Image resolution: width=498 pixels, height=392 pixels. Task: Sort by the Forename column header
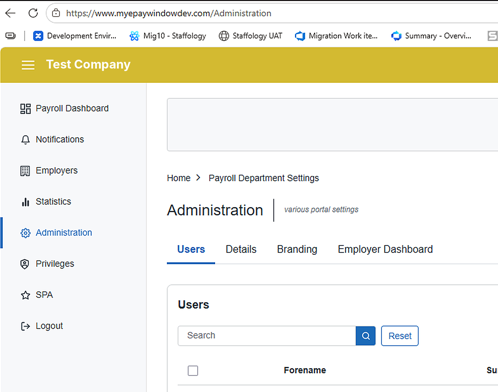point(305,370)
